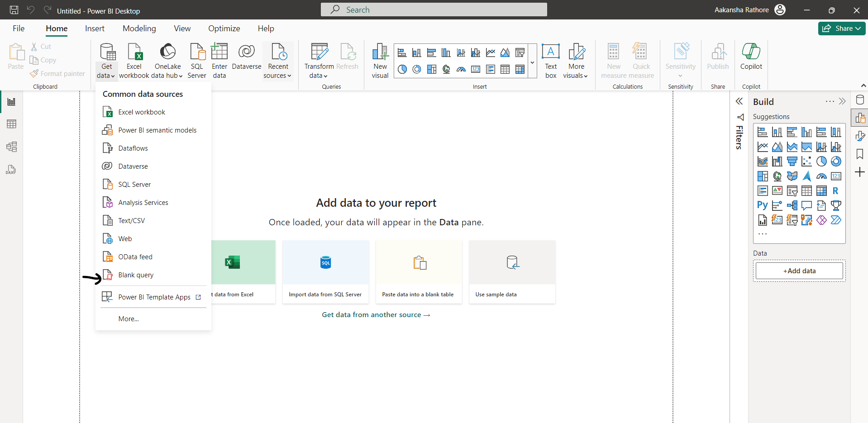Select Dataflows in the data sources menu
The height and width of the screenshot is (423, 868).
click(153, 148)
